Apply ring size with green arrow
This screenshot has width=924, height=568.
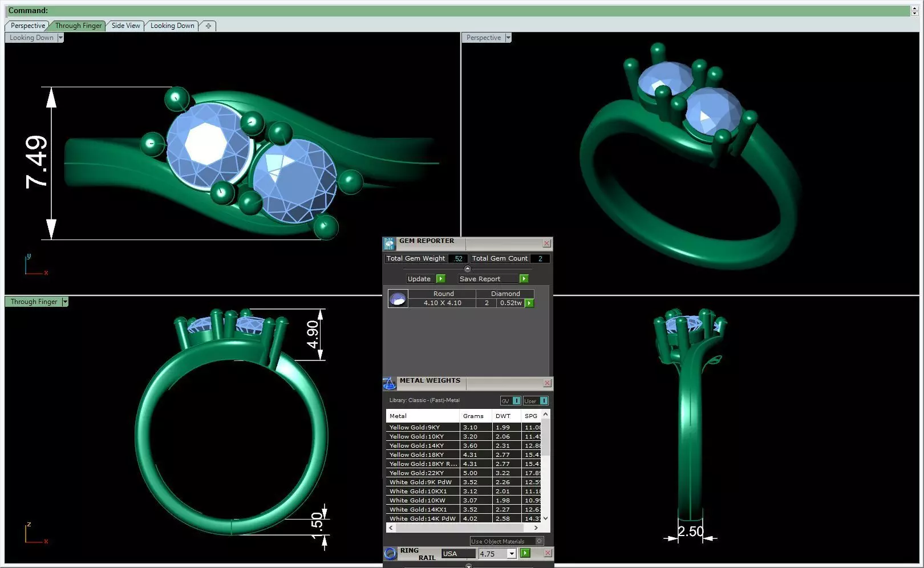(x=525, y=553)
